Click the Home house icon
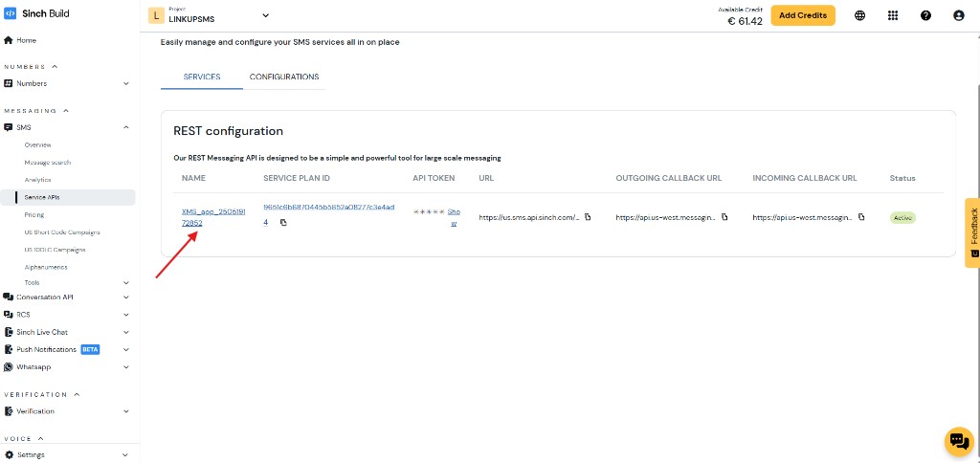980x463 pixels. (8, 40)
